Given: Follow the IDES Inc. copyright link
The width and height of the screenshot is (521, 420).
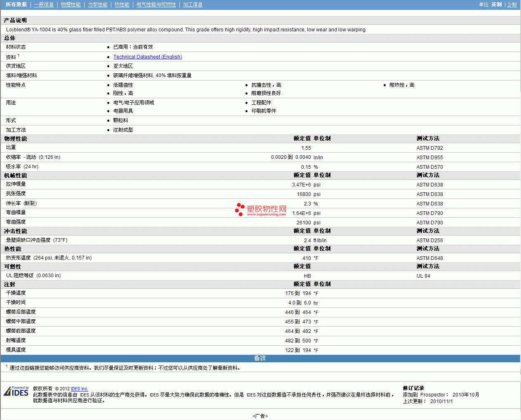Looking at the screenshot, I should [x=79, y=389].
